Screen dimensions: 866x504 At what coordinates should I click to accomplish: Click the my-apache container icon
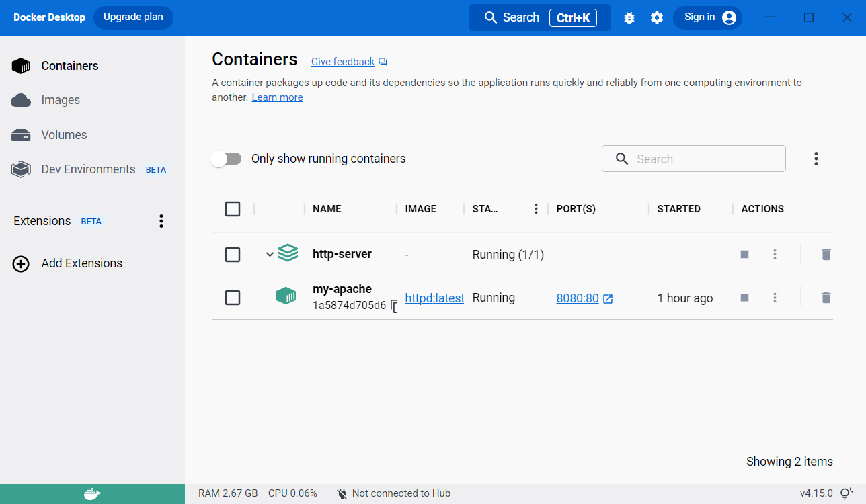(286, 296)
